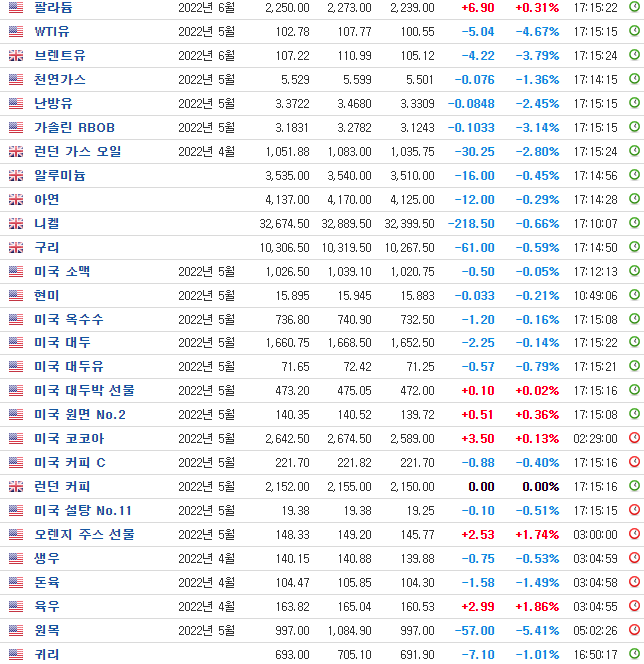Click the green clock icon in 현미 row
This screenshot has width=644, height=664.
click(x=634, y=294)
